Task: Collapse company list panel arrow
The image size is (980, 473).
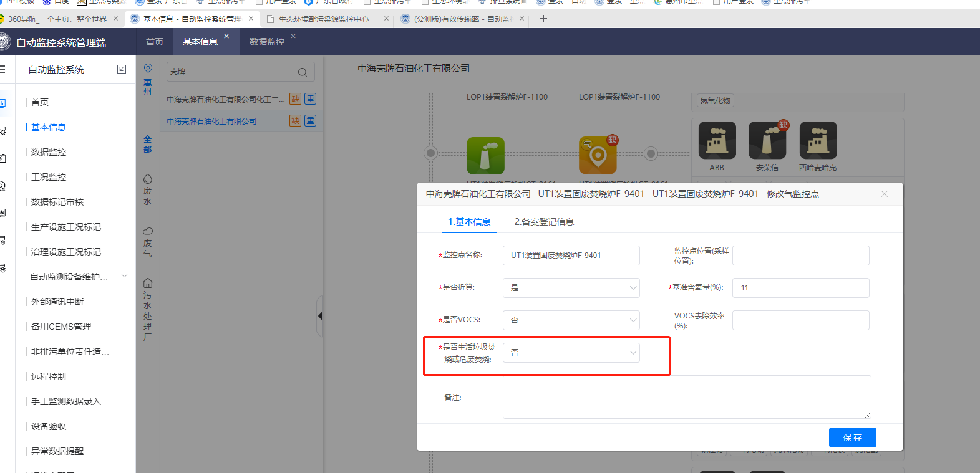Action: pos(319,316)
